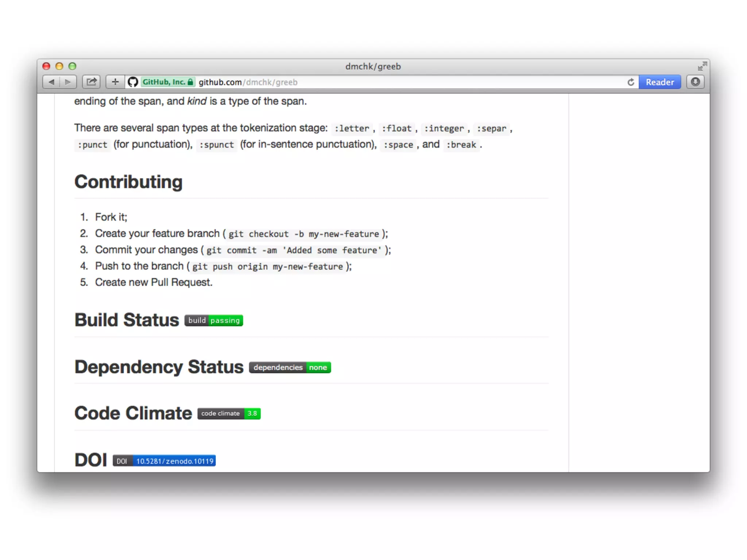This screenshot has width=747, height=560.
Task: Enter full screen with corner arrows
Action: click(702, 66)
